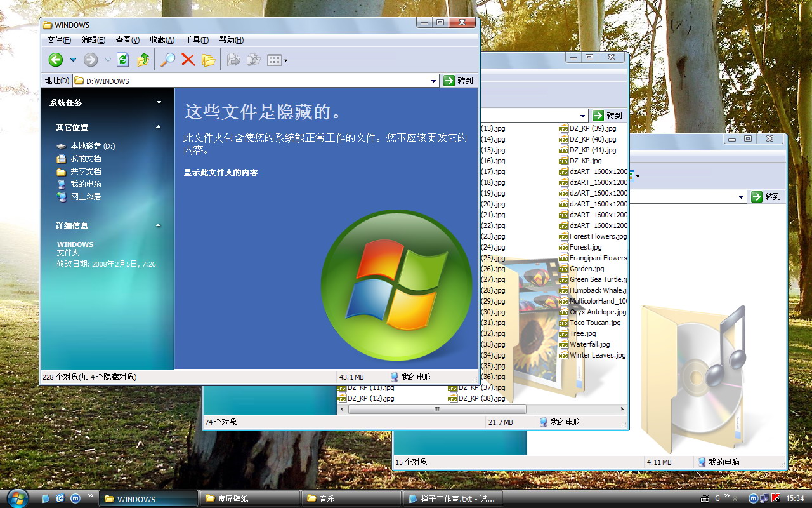The height and width of the screenshot is (508, 812).
Task: Click the Maxthon icon in the system tray
Action: (753, 498)
